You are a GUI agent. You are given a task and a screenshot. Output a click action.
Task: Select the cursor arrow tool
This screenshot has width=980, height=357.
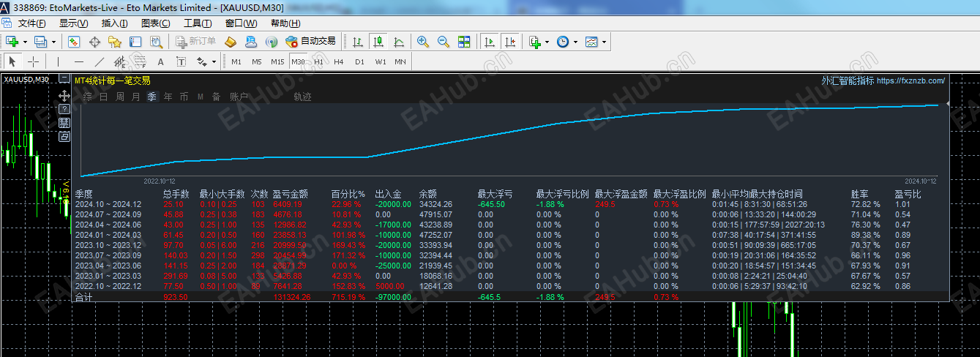pos(12,61)
